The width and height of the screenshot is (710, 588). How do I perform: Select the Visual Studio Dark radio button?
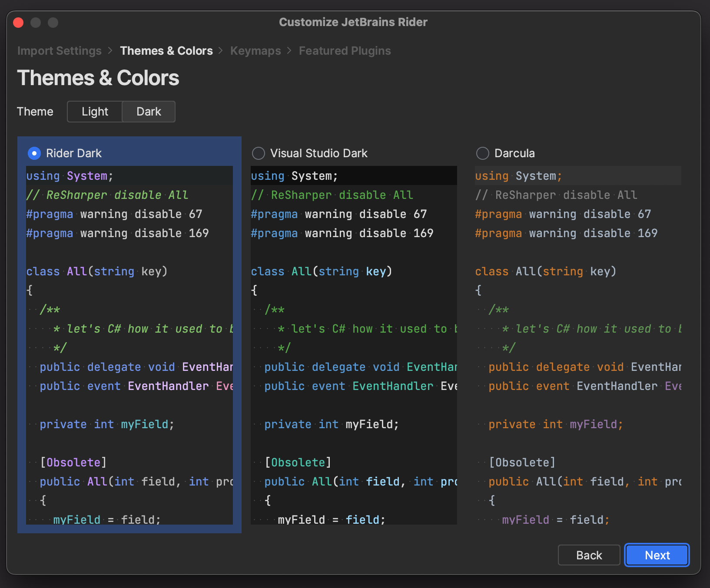tap(259, 153)
